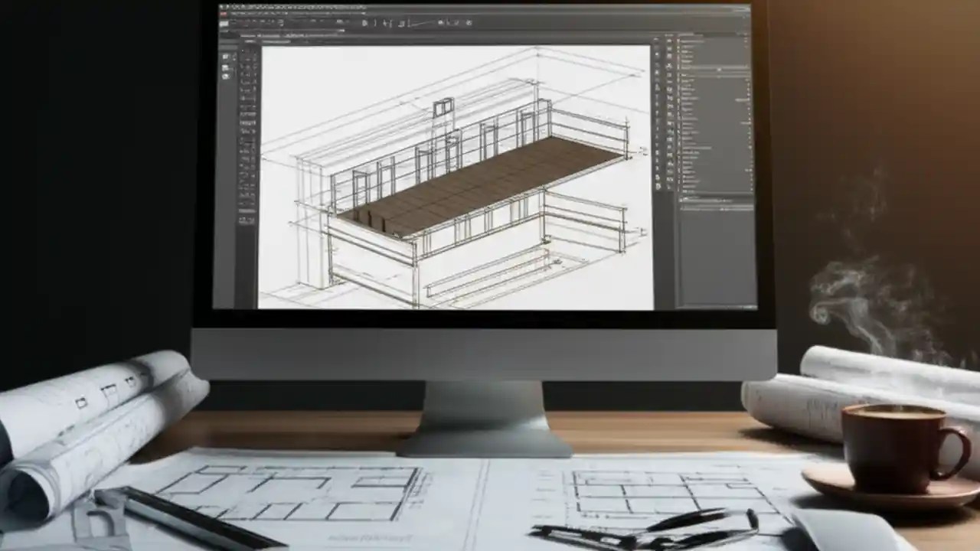The image size is (980, 551).
Task: Pick the Move tool from the side palette
Action: [x=245, y=92]
